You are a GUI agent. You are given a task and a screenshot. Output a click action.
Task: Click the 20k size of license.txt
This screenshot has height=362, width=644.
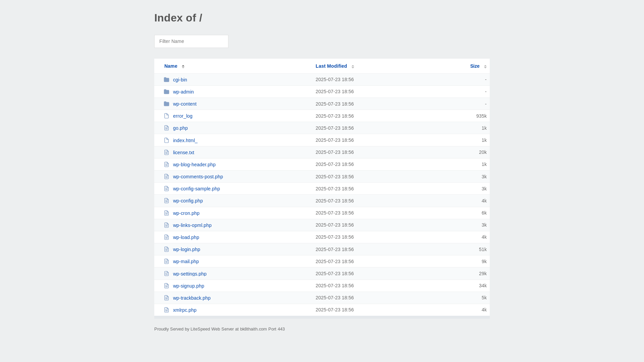click(x=483, y=152)
